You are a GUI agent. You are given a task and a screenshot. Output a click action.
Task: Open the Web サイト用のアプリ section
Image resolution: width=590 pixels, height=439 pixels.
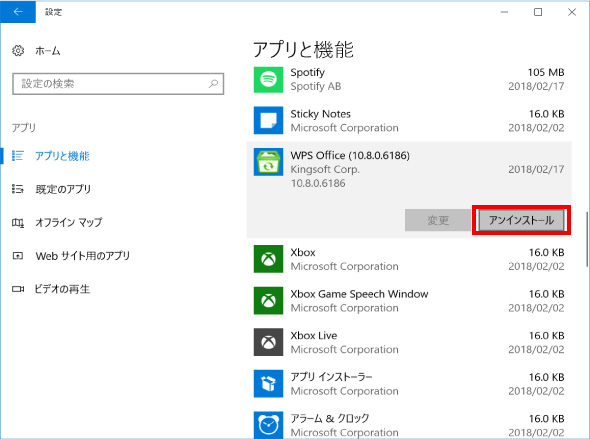tap(82, 256)
